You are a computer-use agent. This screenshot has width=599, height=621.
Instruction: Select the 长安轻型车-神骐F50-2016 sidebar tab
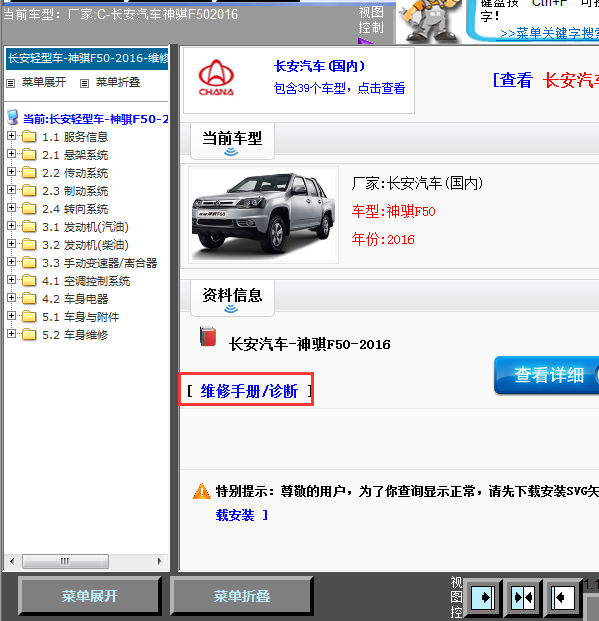[x=87, y=59]
